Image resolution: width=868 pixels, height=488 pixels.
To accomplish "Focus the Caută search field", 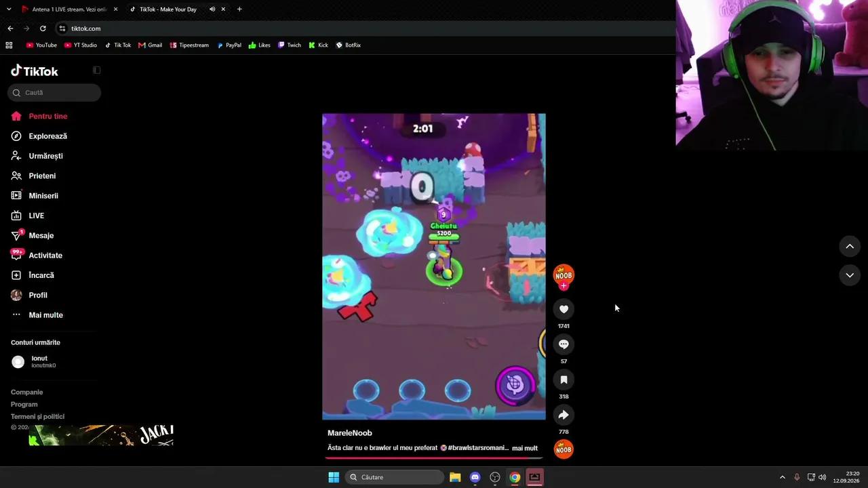I will tap(54, 93).
